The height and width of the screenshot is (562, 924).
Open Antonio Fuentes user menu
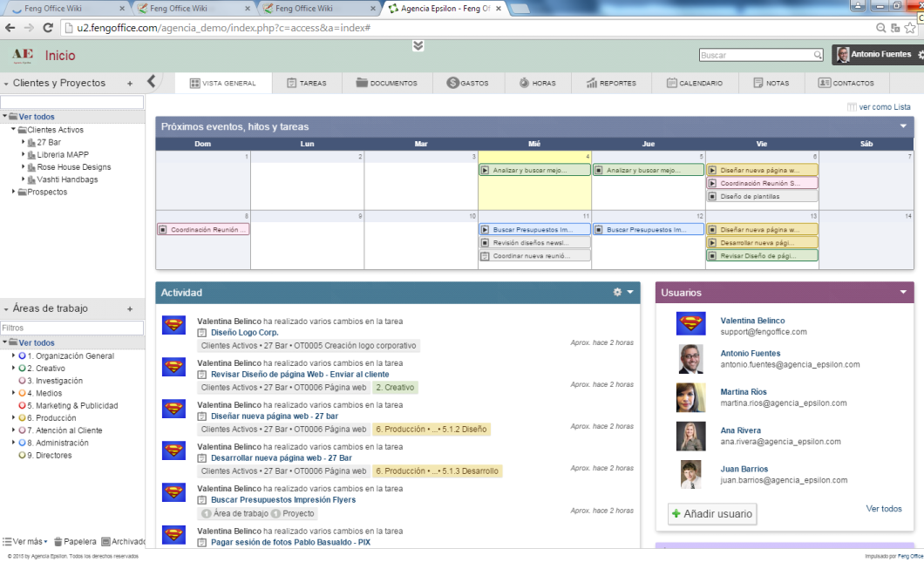[876, 55]
